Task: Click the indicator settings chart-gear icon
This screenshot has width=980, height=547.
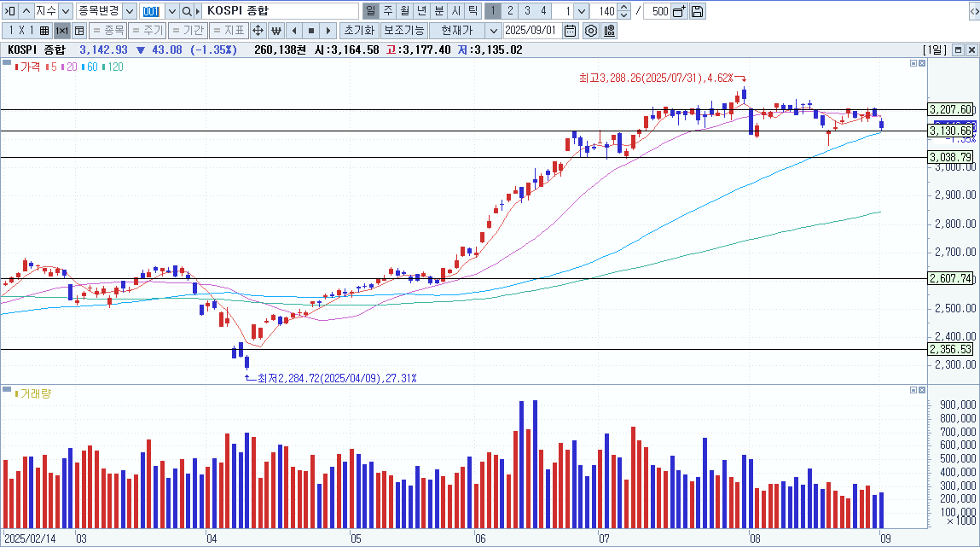Action: point(609,30)
